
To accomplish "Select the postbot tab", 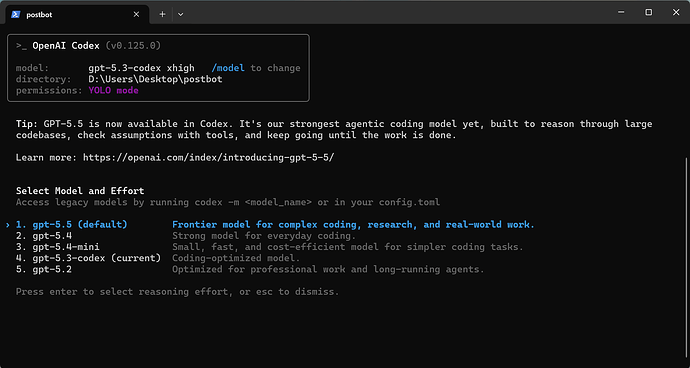I will tap(77, 14).
